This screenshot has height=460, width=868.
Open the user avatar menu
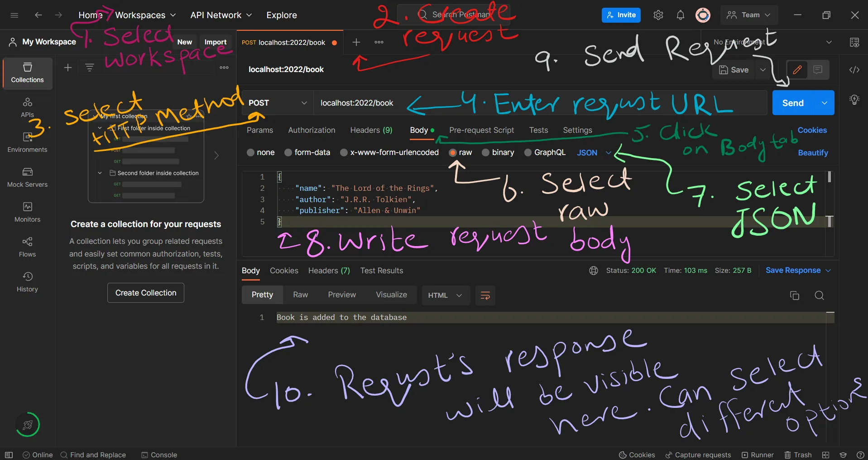click(703, 15)
